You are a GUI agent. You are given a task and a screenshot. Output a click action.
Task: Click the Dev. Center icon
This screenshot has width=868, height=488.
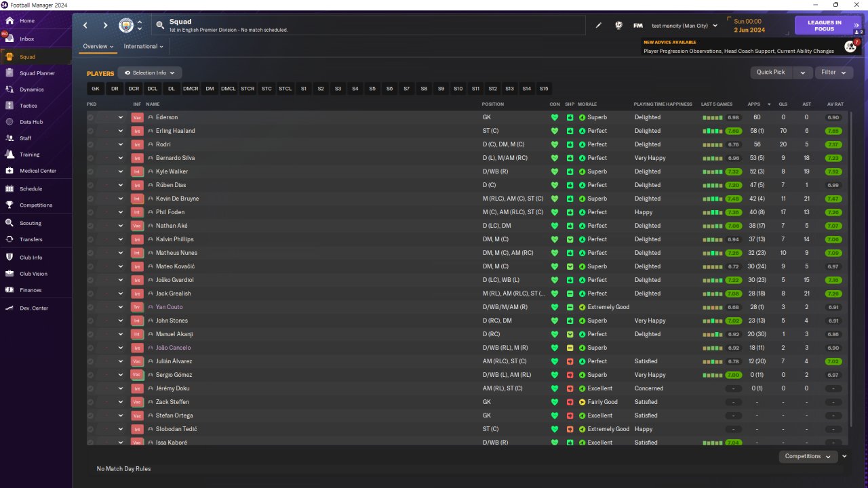click(9, 308)
